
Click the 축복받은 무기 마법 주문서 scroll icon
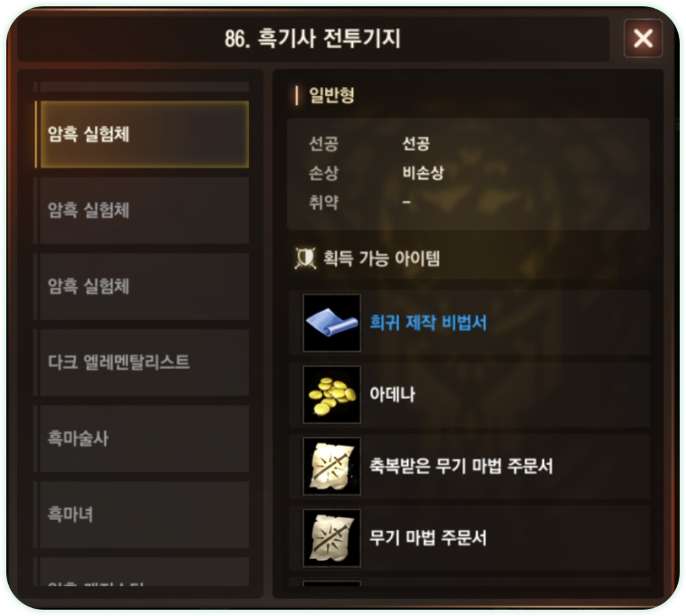pyautogui.click(x=332, y=466)
